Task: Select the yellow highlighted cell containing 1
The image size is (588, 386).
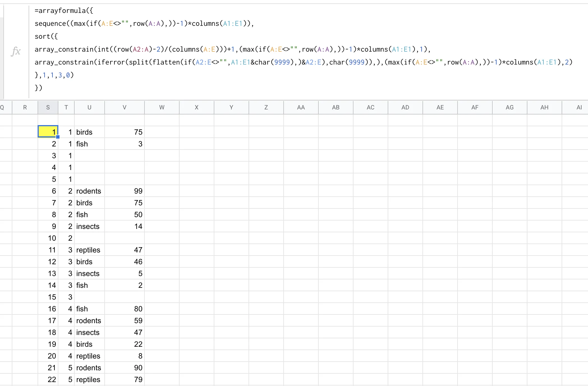Action: (x=48, y=132)
